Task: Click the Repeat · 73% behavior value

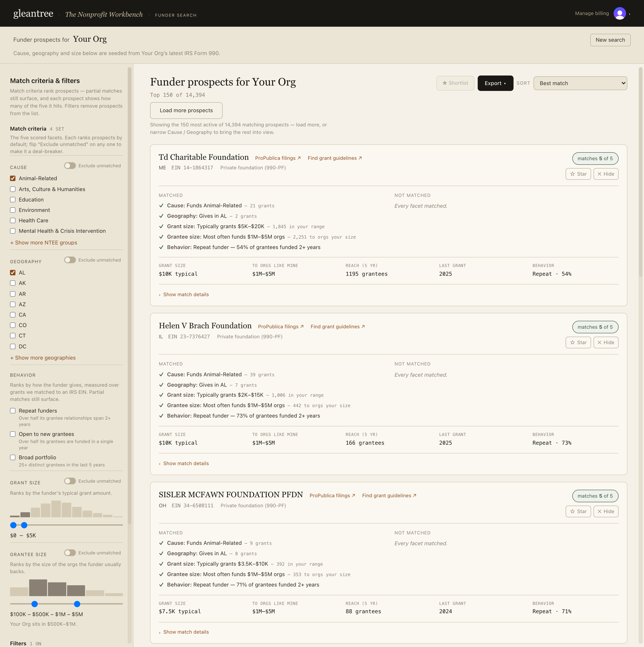Action: click(x=552, y=443)
